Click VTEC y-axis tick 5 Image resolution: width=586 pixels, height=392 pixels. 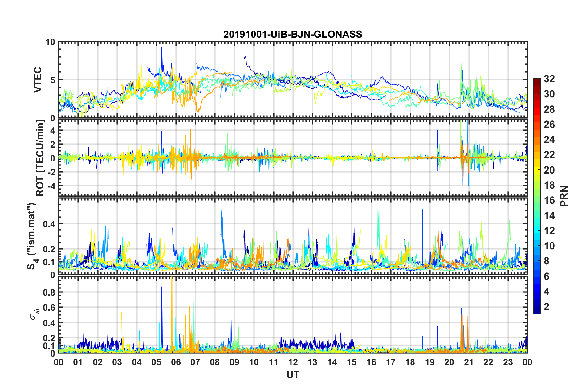(53, 80)
